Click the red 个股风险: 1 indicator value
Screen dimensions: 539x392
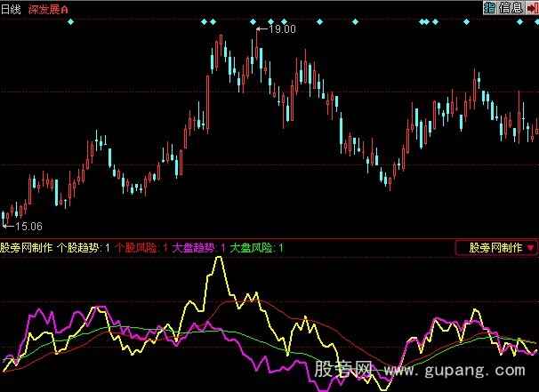pyautogui.click(x=141, y=248)
